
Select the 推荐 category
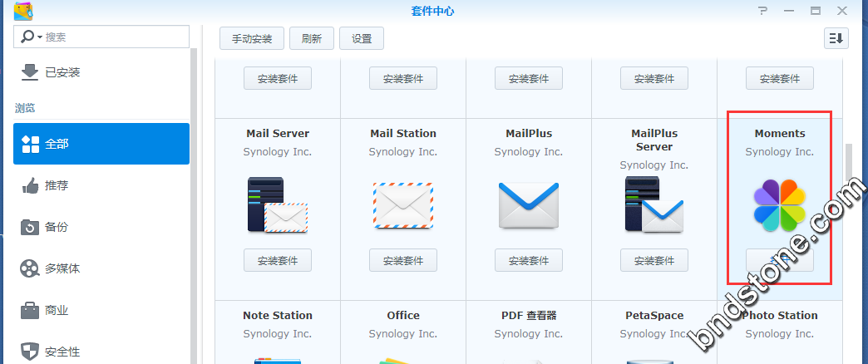pyautogui.click(x=101, y=185)
